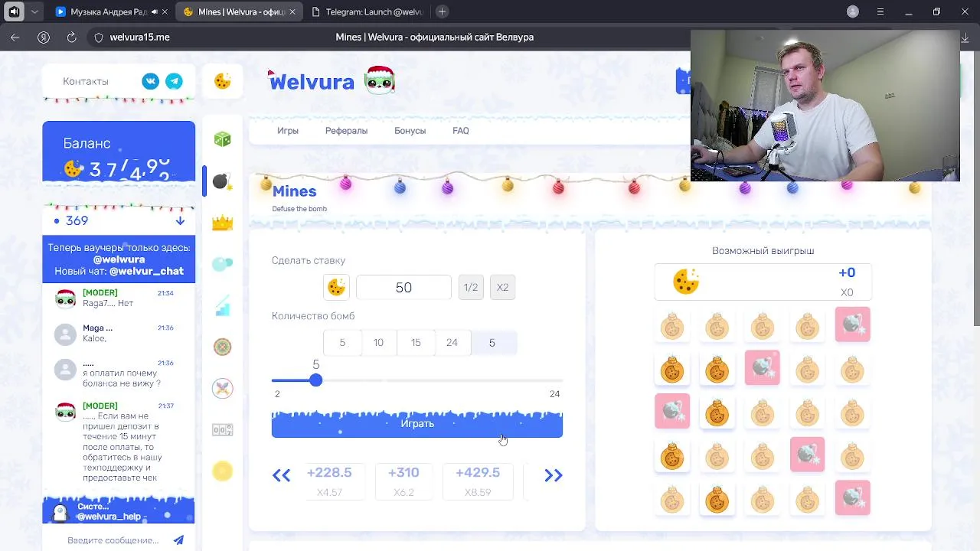The height and width of the screenshot is (551, 980).
Task: Expand the 369 online users arrow
Action: tap(180, 220)
